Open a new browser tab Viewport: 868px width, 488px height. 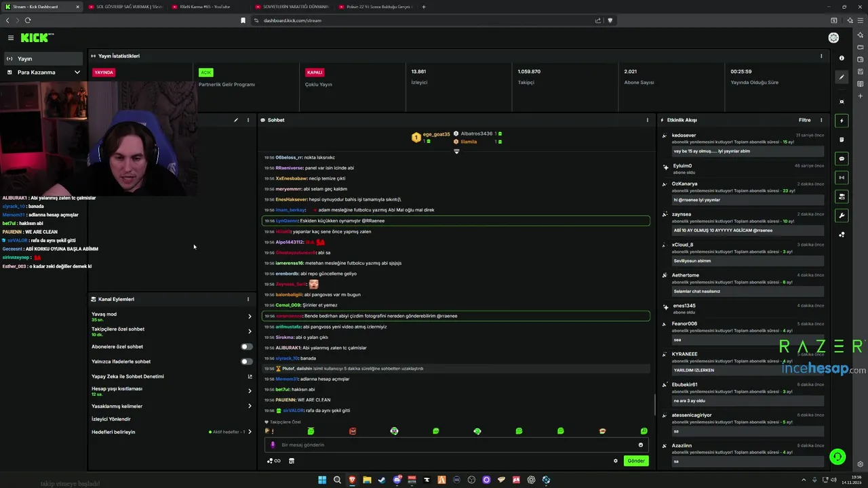(x=424, y=7)
